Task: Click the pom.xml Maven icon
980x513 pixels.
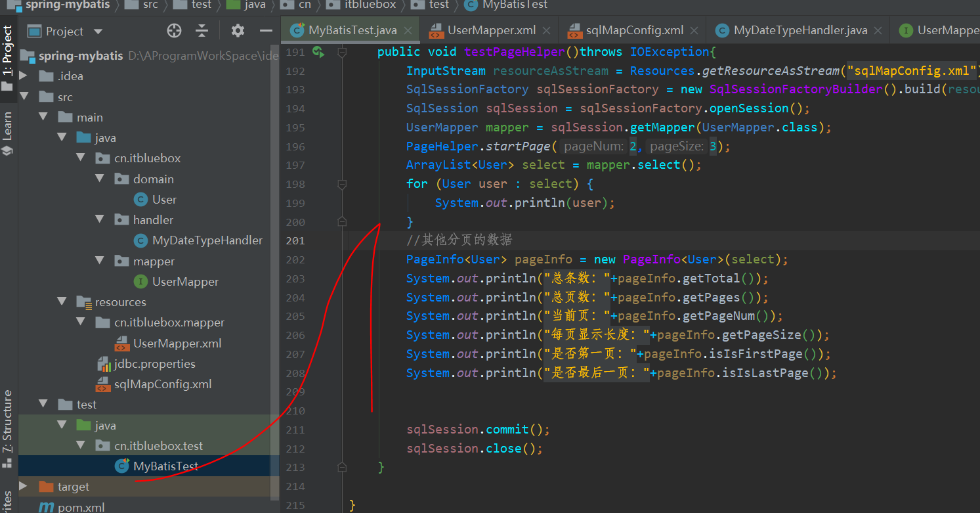Action: (46, 507)
